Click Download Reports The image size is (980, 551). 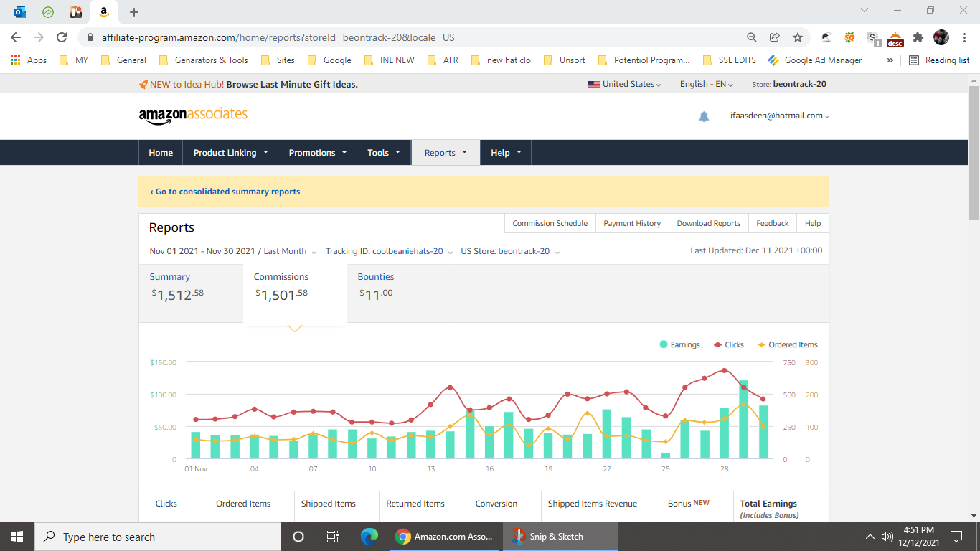[709, 223]
